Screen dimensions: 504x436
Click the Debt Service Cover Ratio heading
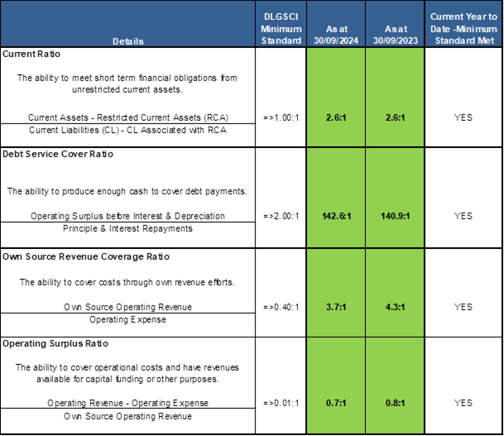58,154
